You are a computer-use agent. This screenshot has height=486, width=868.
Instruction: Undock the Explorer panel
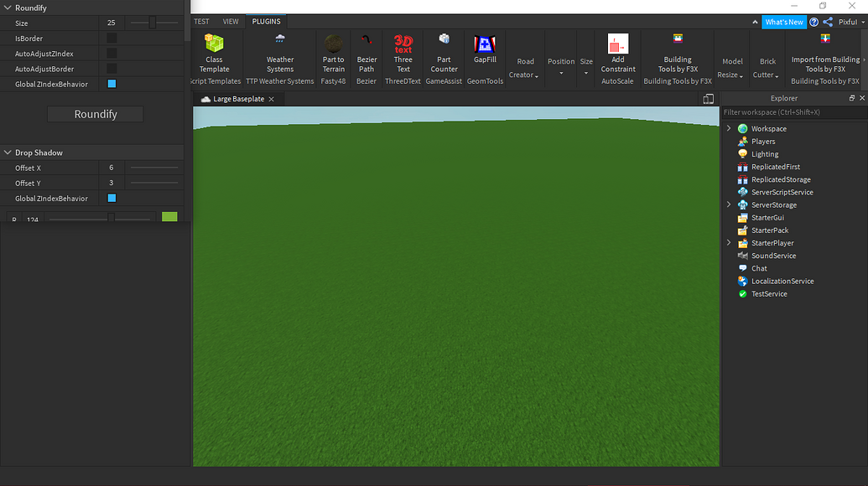coord(852,98)
